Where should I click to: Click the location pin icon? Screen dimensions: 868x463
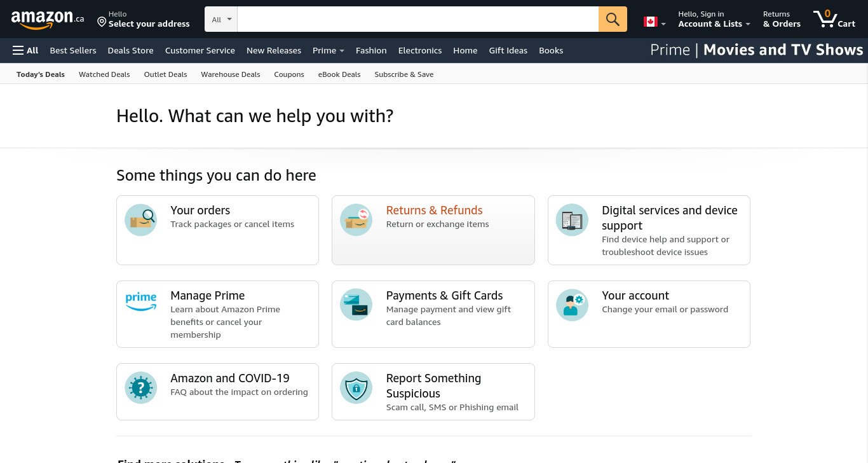(x=102, y=22)
